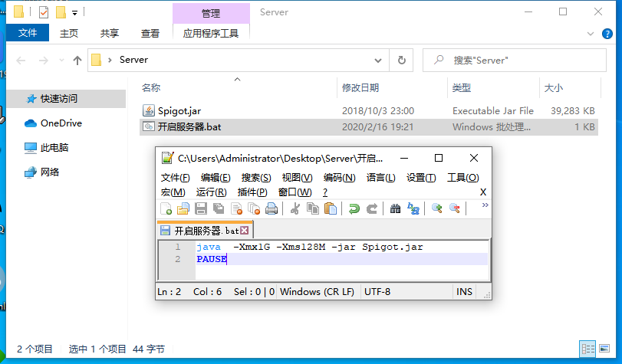Select the 开启服务器.bat document tab
Image resolution: width=622 pixels, height=364 pixels.
click(x=204, y=231)
